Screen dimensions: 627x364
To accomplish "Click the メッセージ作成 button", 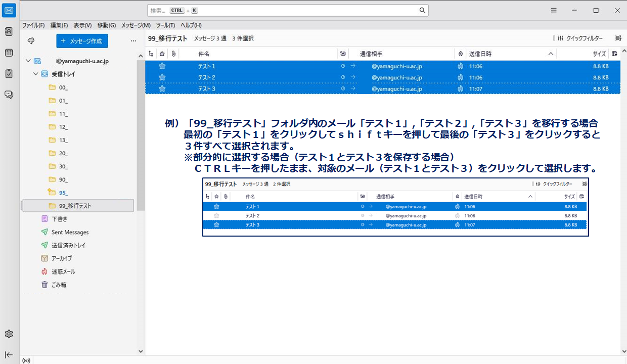I will 82,41.
